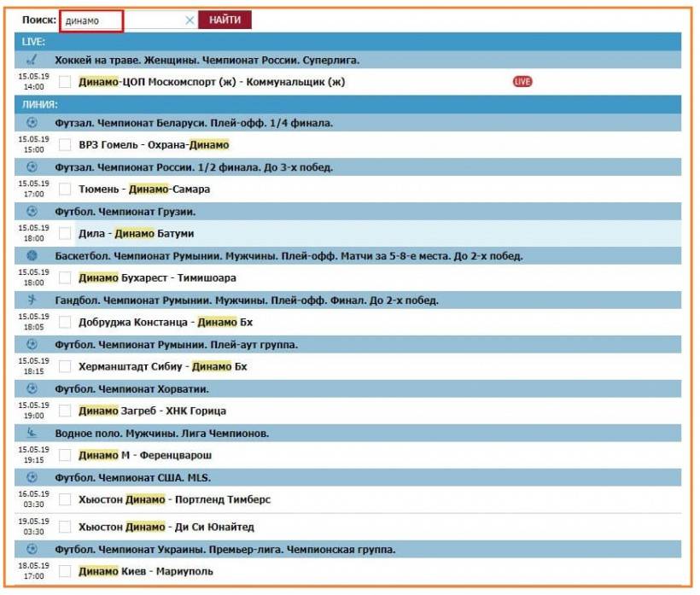
Task: Check the Dinamo Kiev - Mariupol match box
Action: [x=65, y=570]
